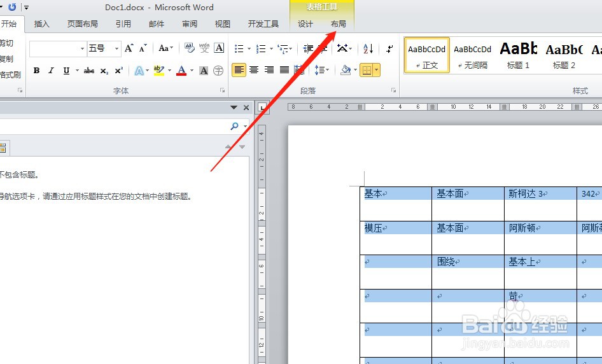Viewport: 602px width, 364px height.
Task: Apply strikethrough formatting
Action: (x=89, y=71)
